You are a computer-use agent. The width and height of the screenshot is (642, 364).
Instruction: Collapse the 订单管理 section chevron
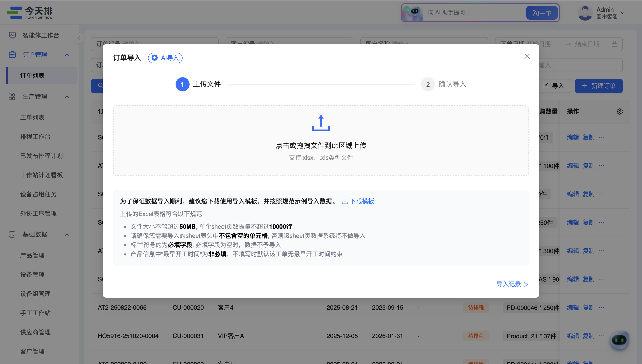(67, 55)
